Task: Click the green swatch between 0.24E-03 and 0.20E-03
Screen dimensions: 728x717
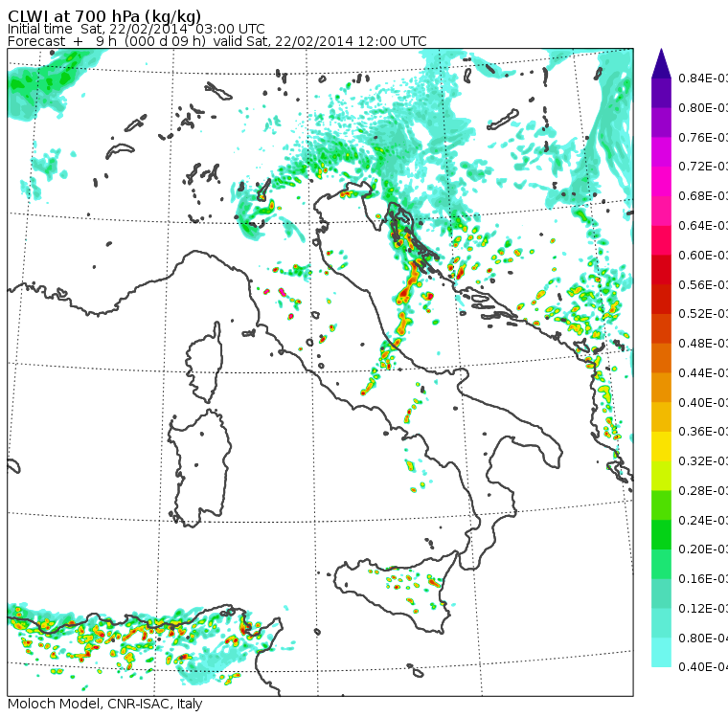Action: click(662, 534)
